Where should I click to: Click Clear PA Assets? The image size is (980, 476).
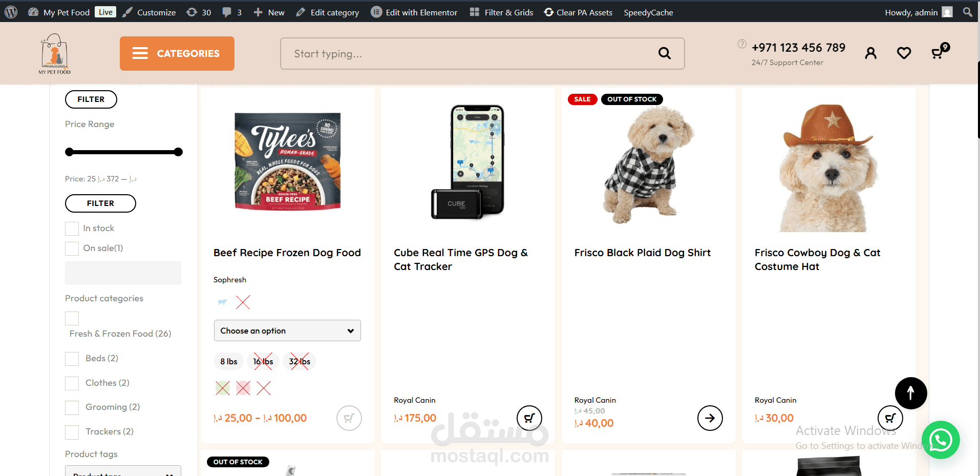pos(578,12)
